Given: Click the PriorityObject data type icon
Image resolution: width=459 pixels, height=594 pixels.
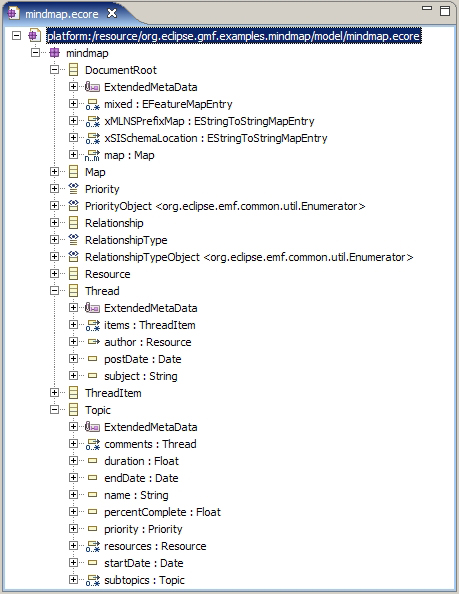Looking at the screenshot, I should (73, 206).
